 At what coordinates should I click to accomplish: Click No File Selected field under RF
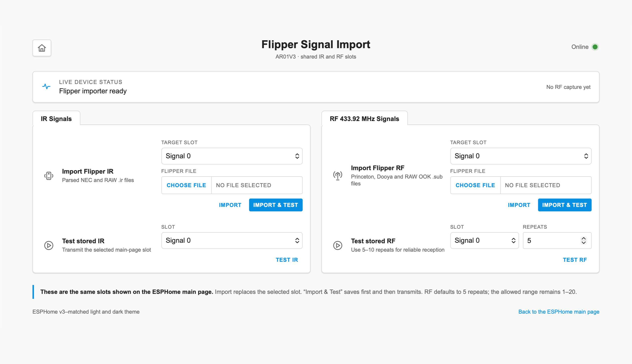pyautogui.click(x=546, y=185)
